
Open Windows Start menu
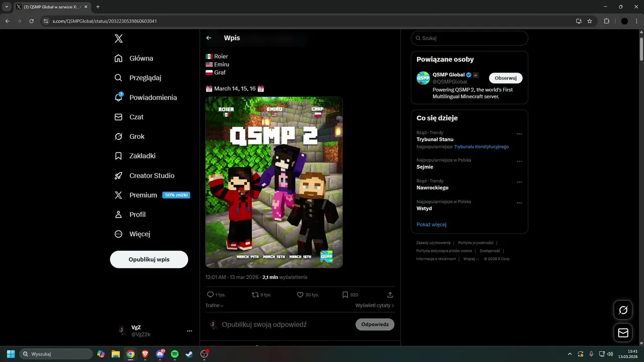coord(11,354)
